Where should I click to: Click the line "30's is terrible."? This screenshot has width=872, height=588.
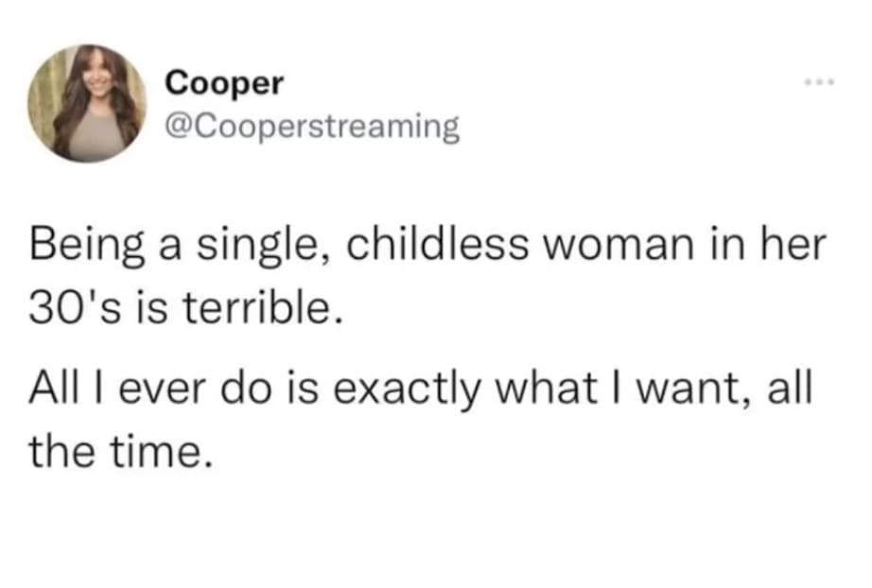pyautogui.click(x=183, y=308)
